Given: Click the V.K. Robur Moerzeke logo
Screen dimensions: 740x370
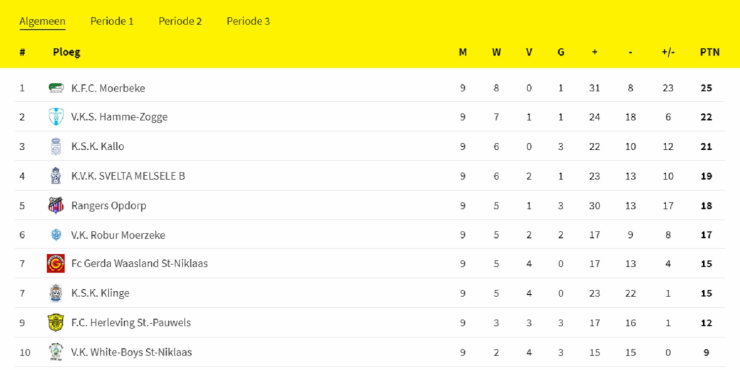Looking at the screenshot, I should click(56, 235).
